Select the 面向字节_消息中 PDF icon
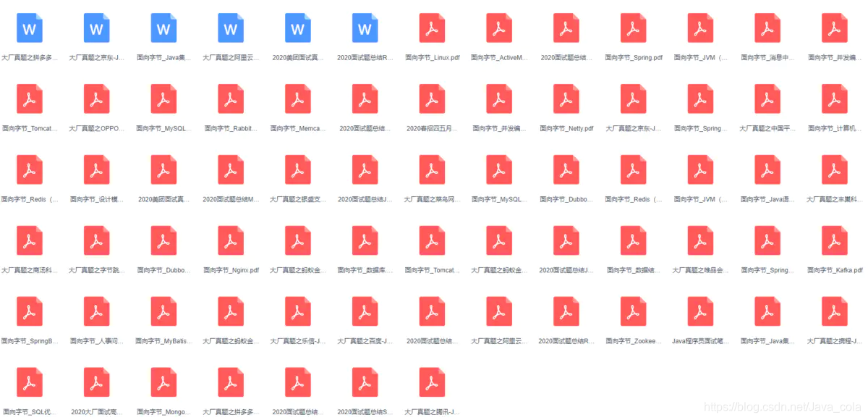The width and height of the screenshot is (868, 420). tap(767, 28)
